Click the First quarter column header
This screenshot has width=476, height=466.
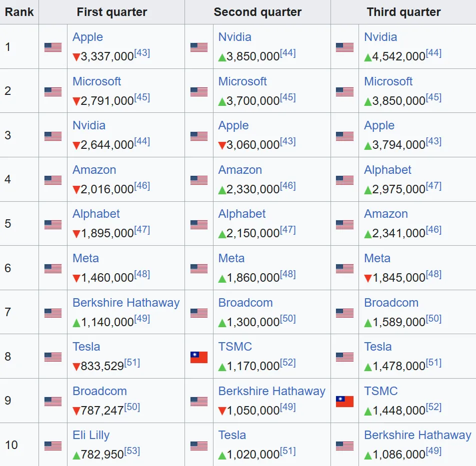click(x=111, y=12)
